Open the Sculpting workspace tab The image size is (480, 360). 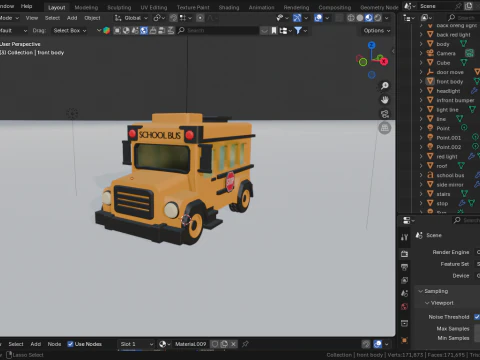[119, 7]
